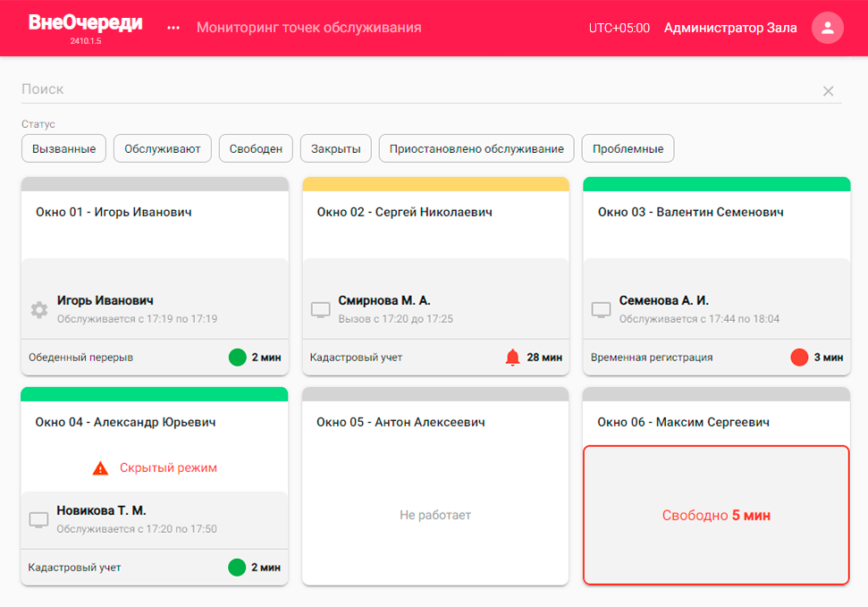Clear search with the X icon

click(x=828, y=91)
